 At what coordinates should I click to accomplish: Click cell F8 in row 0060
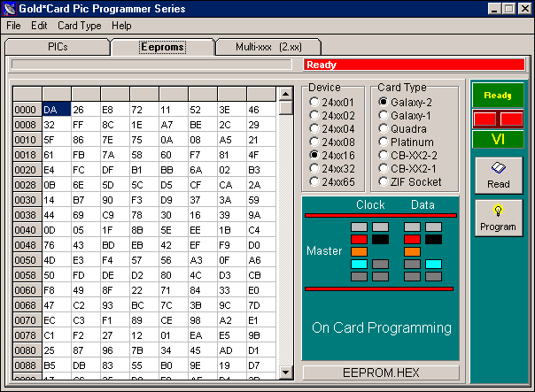tap(57, 290)
